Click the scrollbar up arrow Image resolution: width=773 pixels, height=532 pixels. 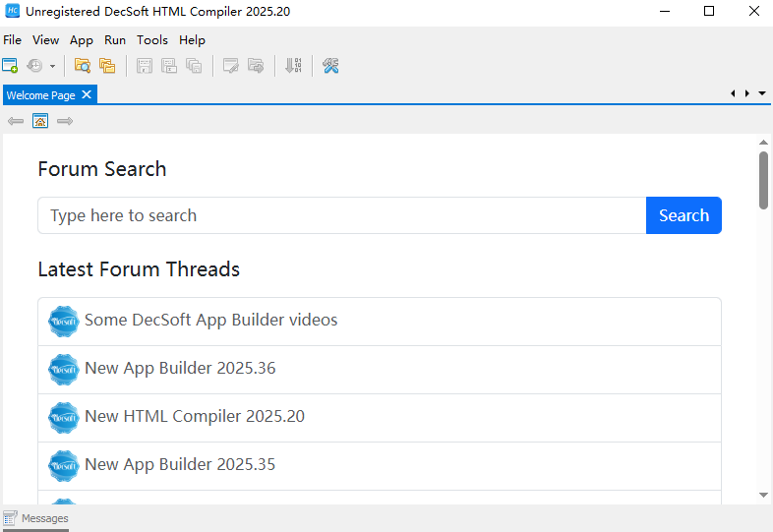coord(763,142)
